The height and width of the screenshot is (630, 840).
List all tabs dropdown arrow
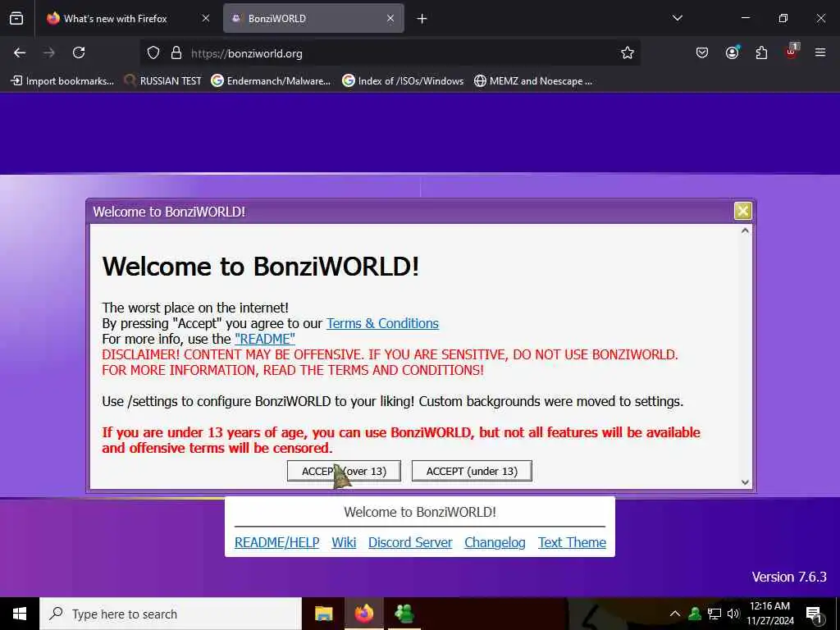tap(677, 18)
